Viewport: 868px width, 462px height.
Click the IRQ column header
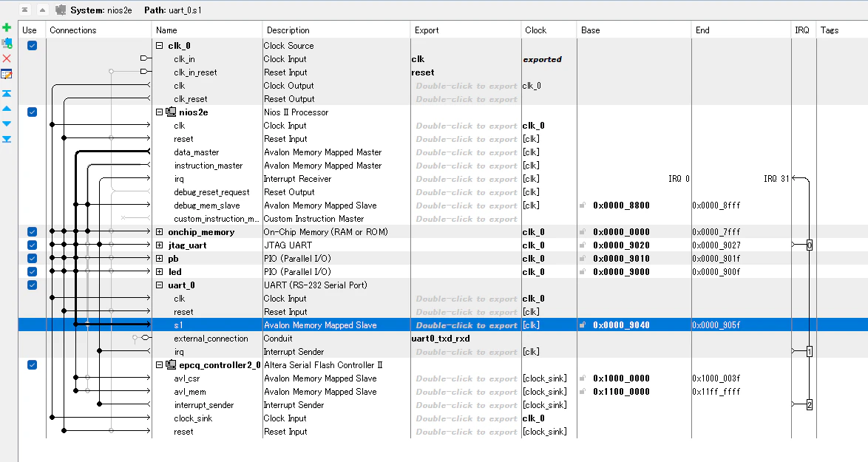(x=804, y=30)
